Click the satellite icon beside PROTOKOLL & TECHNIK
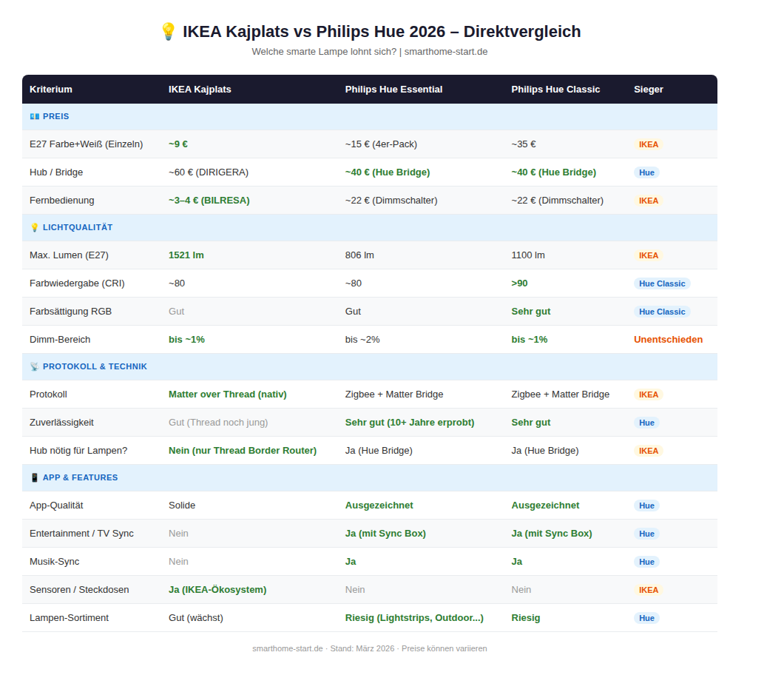The height and width of the screenshot is (675, 784). (33, 366)
